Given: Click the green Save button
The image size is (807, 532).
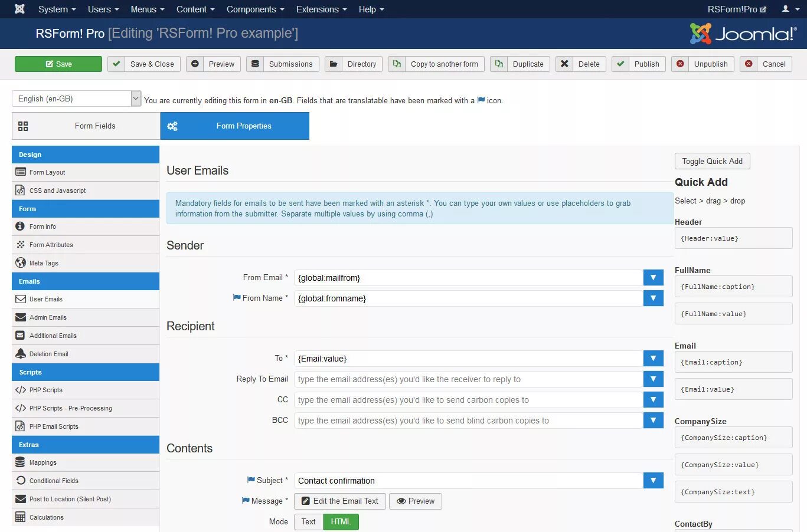Looking at the screenshot, I should (58, 64).
